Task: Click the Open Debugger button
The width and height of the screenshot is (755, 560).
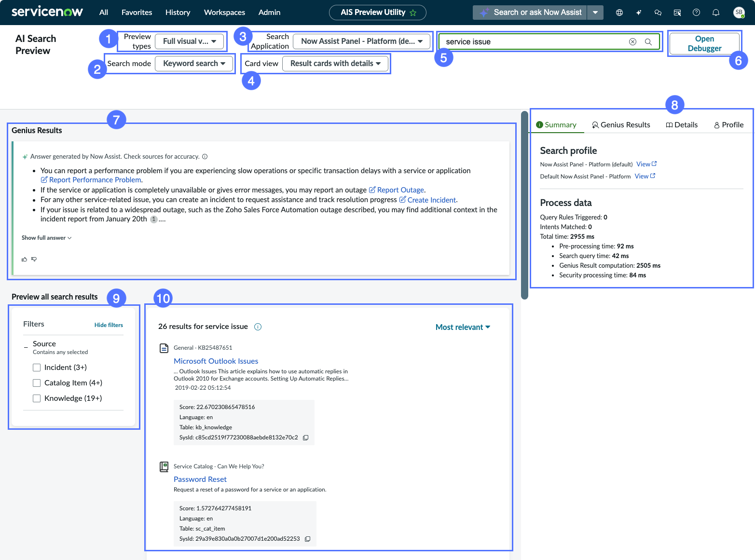Action: tap(704, 43)
